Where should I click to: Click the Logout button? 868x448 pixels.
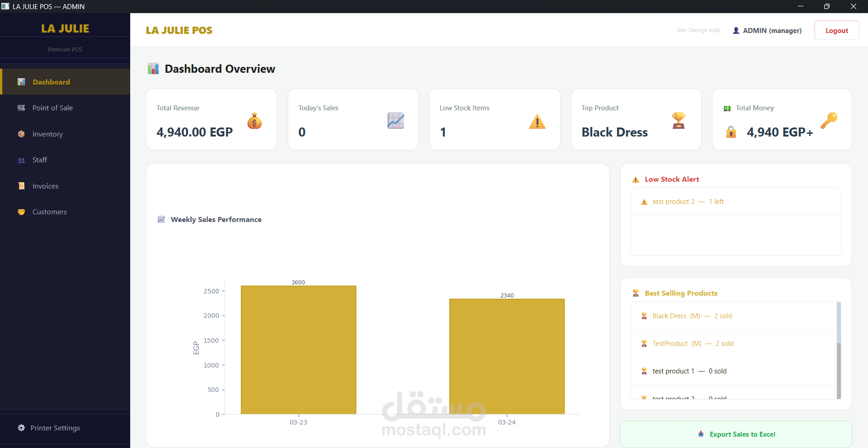click(x=836, y=30)
